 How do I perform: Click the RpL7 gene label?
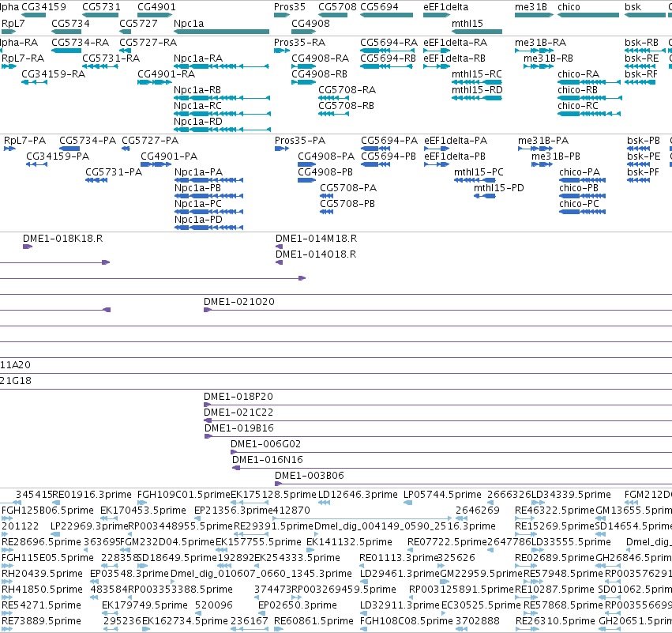pos(13,23)
